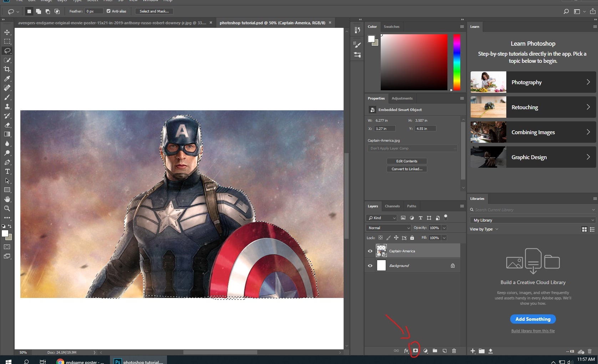Open Layers panel options menu
The height and width of the screenshot is (364, 598).
[x=462, y=206]
